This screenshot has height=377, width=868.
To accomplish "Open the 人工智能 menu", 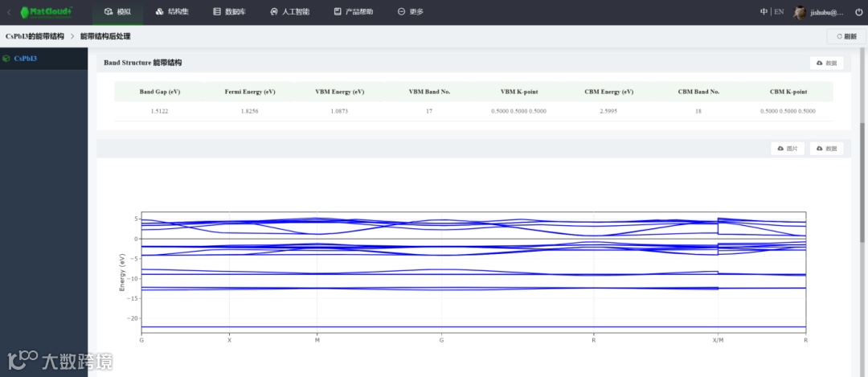I will pyautogui.click(x=289, y=11).
